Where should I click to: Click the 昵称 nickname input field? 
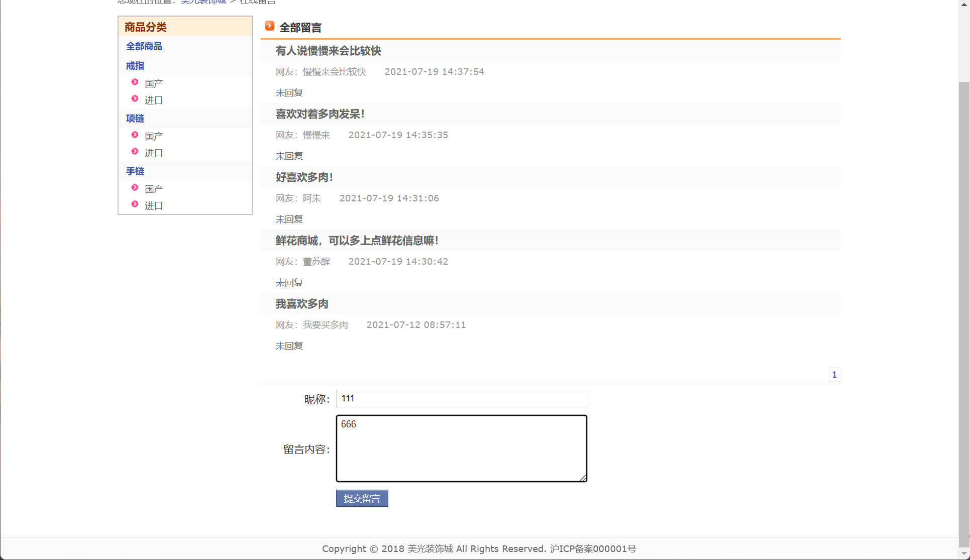tap(460, 398)
